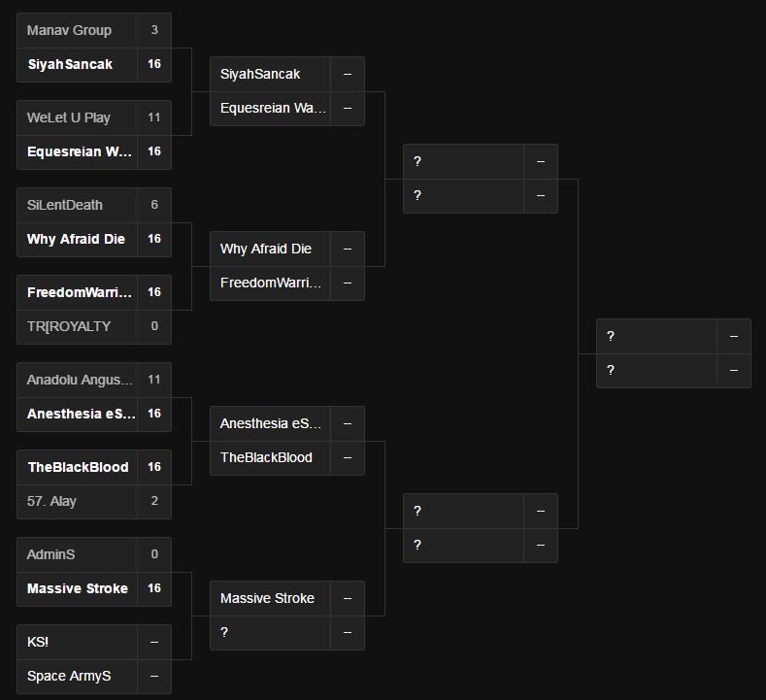The image size is (766, 700).
Task: Open the Anadolu Angus team entry
Action: click(x=80, y=380)
